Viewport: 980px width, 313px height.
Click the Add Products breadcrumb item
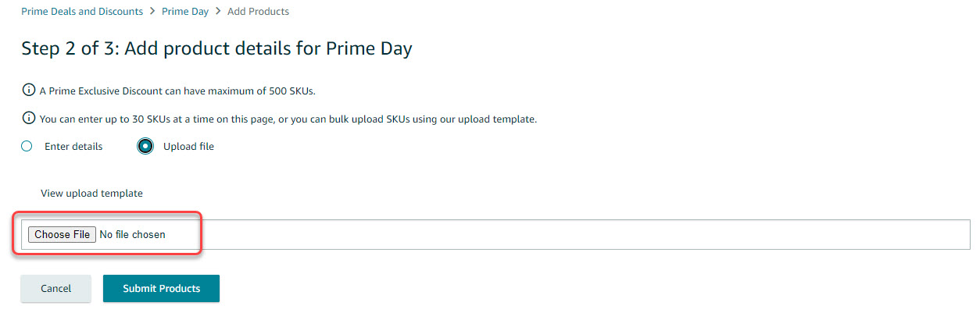point(258,12)
